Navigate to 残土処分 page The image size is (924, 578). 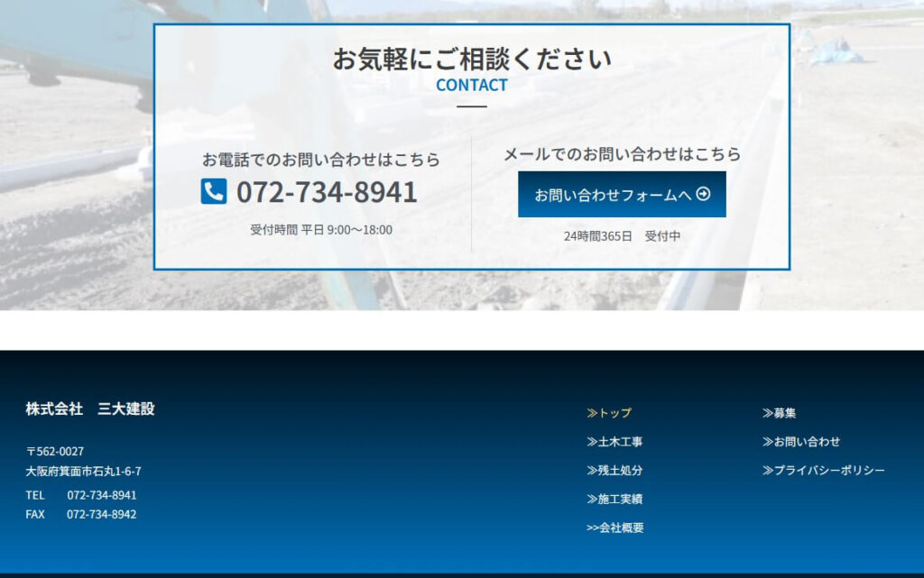614,471
